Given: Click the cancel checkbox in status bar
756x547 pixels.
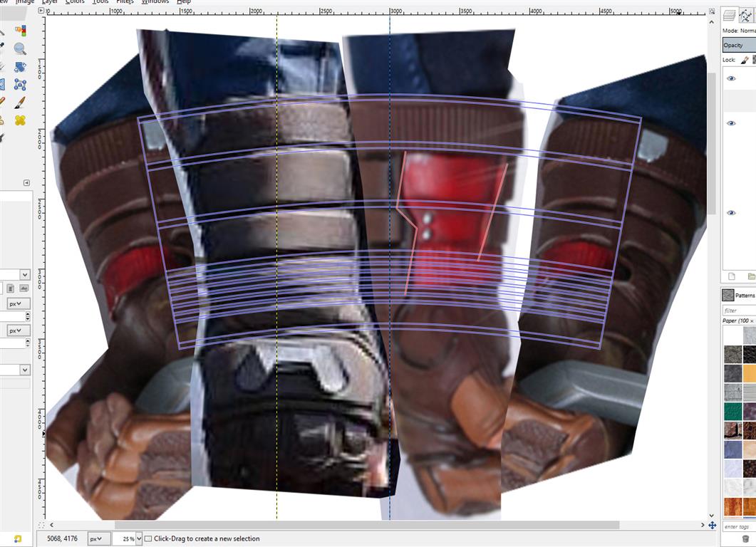Looking at the screenshot, I should [x=148, y=538].
